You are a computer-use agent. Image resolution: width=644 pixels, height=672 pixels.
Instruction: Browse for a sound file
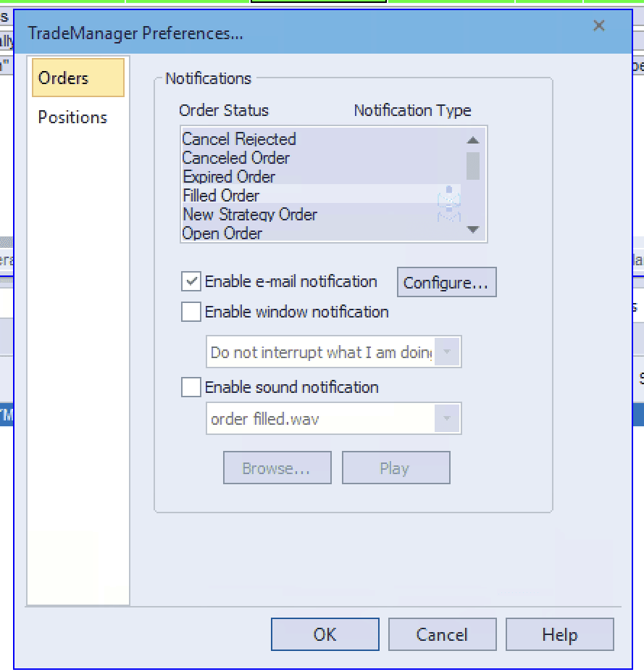click(277, 468)
